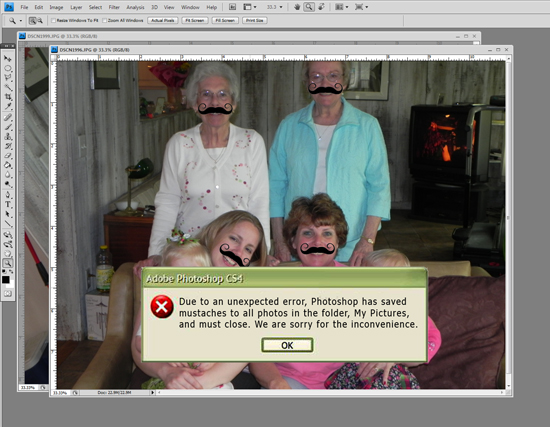Open the View menu
This screenshot has width=550, height=427.
[169, 7]
